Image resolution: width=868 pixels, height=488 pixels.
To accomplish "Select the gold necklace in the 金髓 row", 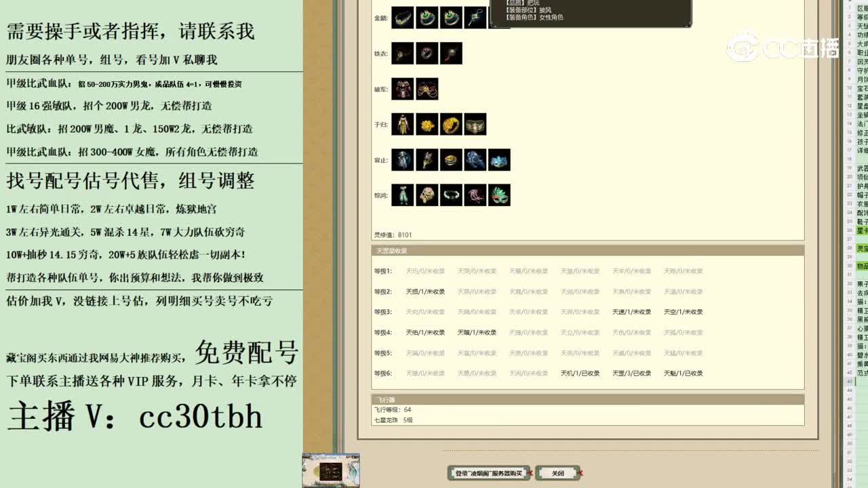I will [402, 18].
